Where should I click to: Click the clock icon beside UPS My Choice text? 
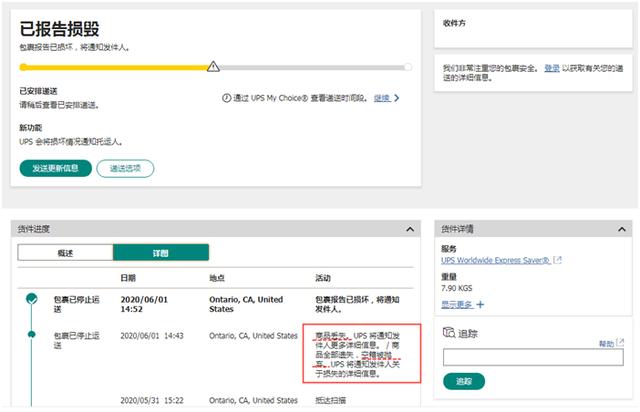click(x=226, y=98)
